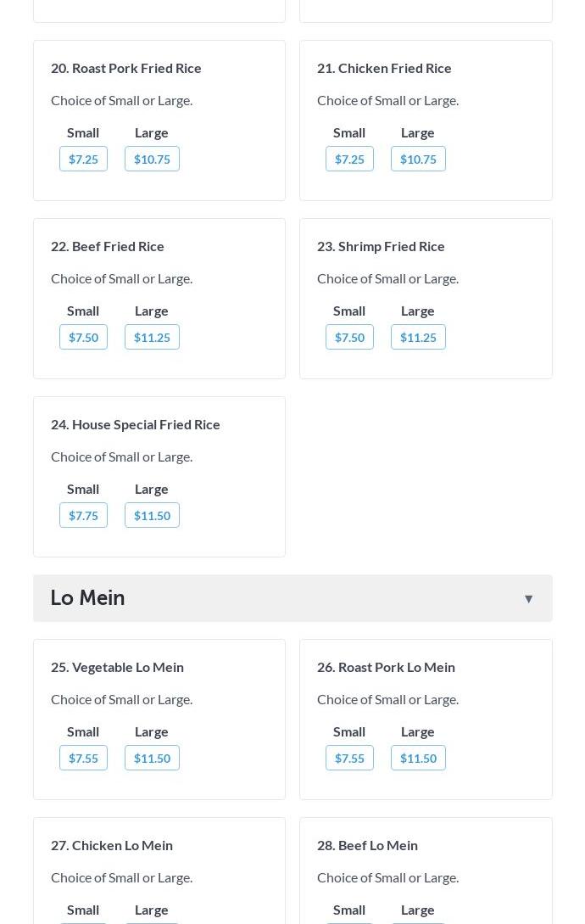Open the 28. Beef Lo Mein item
Screen dimensions: 585x924
tap(367, 845)
